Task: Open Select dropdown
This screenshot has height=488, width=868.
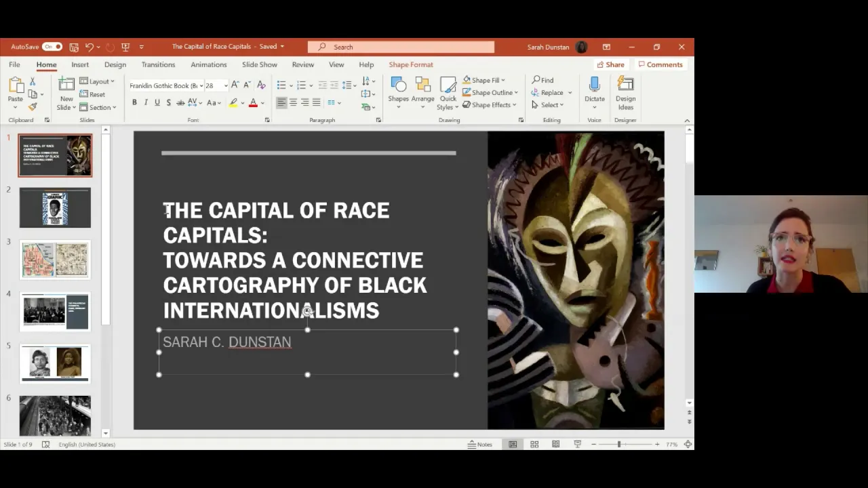Action: click(547, 105)
